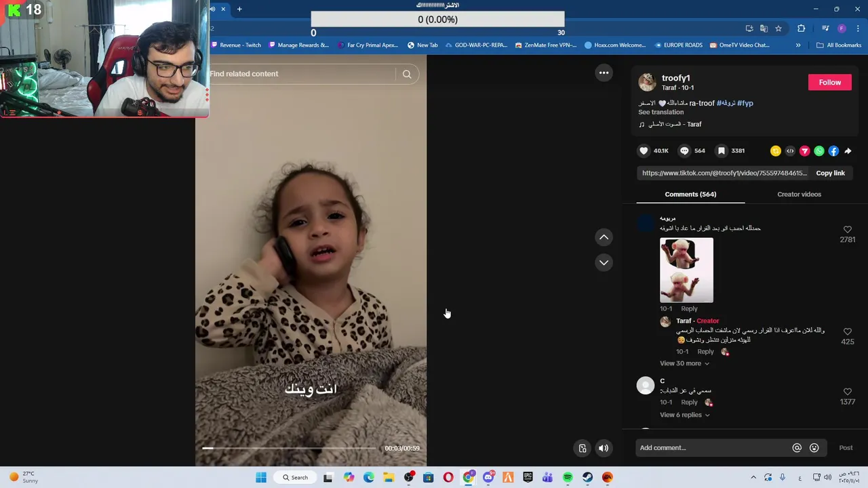This screenshot has height=488, width=868.
Task: Go to previous video with up arrow
Action: coord(604,237)
